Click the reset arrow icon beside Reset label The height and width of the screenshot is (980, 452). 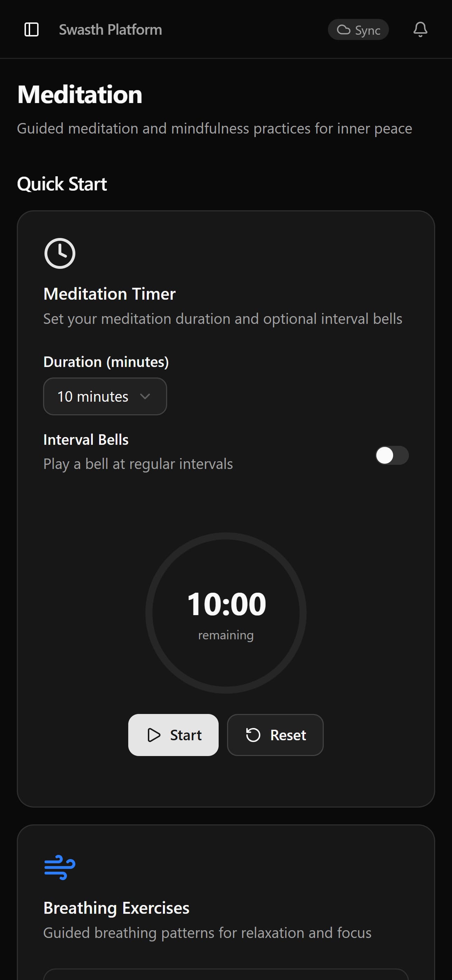254,735
